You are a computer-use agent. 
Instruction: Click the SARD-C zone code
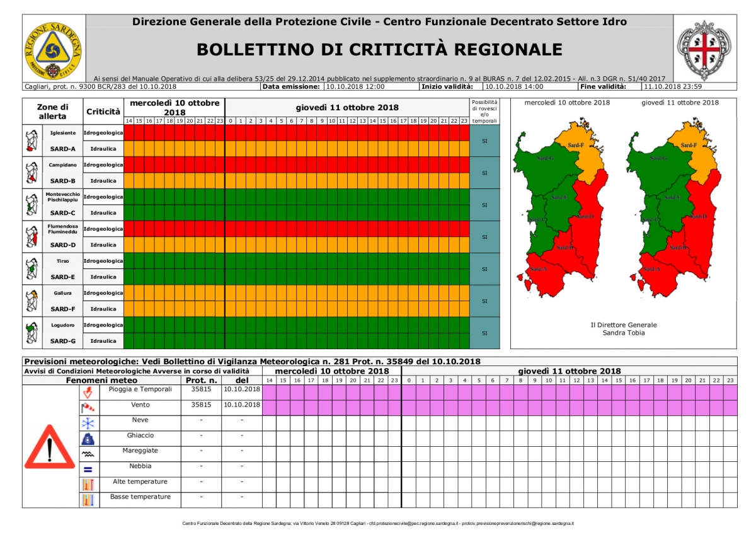[63, 213]
